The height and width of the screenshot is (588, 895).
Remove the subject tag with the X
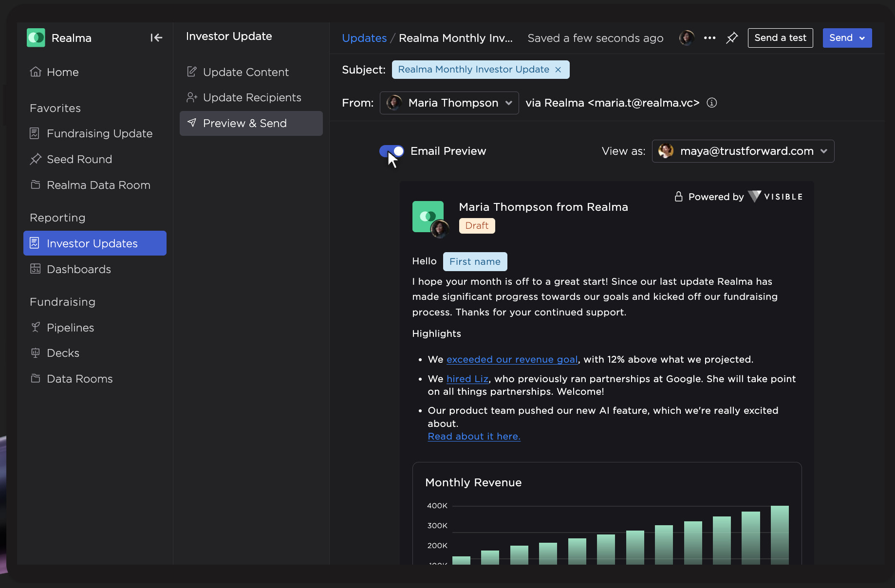click(558, 70)
